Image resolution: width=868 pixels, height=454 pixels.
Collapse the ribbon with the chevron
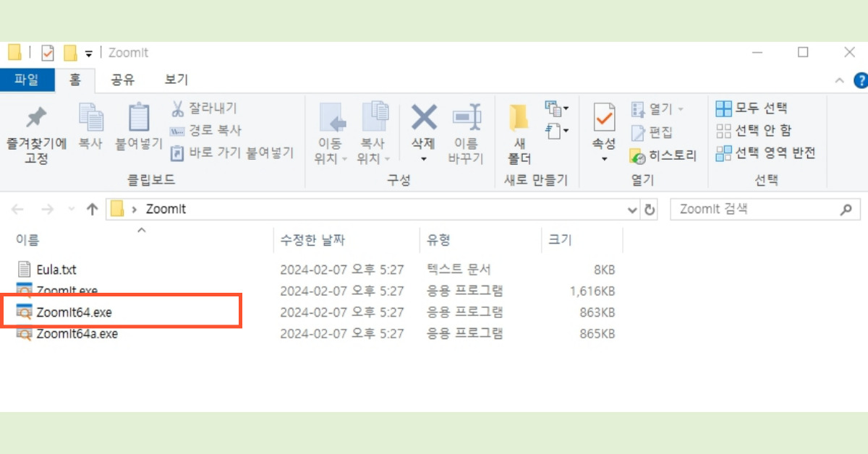point(840,80)
